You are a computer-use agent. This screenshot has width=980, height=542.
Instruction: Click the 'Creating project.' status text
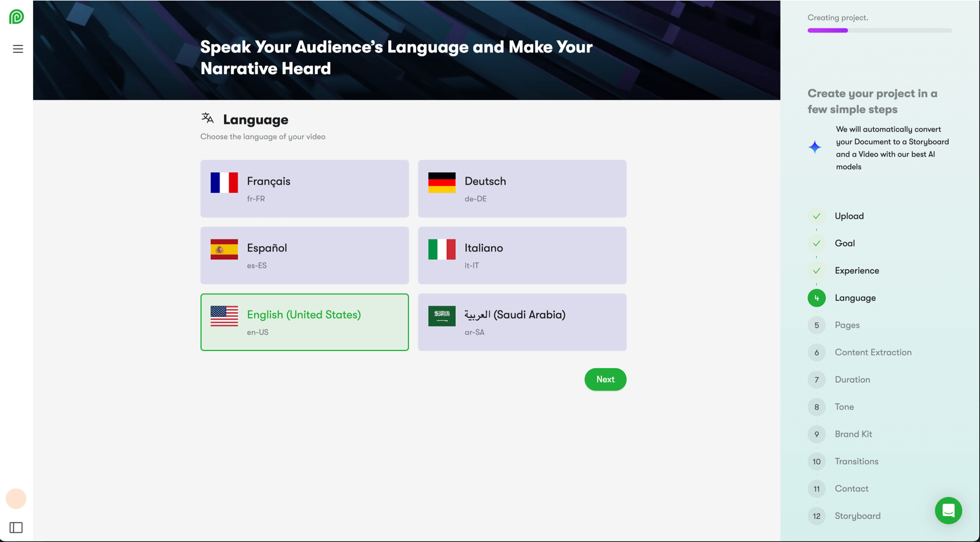click(837, 18)
